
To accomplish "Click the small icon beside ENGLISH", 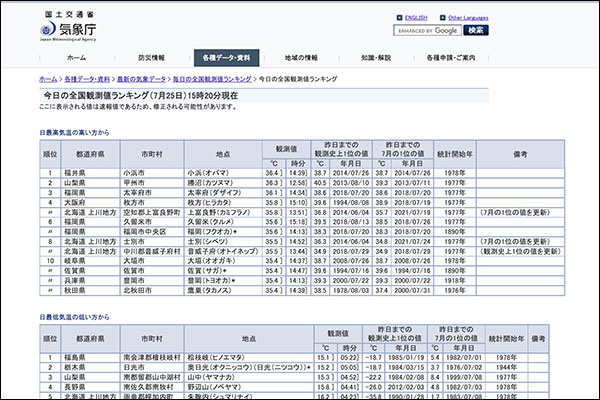I will (x=399, y=17).
